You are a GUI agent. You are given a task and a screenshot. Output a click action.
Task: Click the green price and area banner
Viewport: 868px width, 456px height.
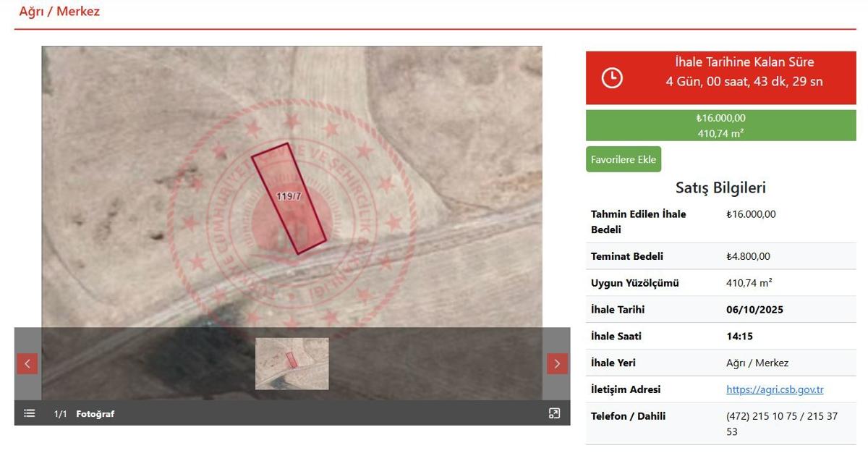pos(720,125)
